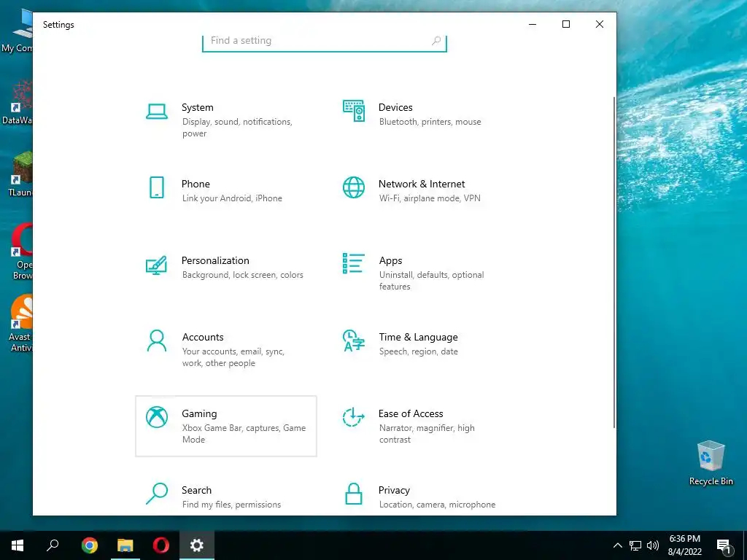Screen dimensions: 747x560
Task: Select the Accounts person icon
Action: coord(157,341)
